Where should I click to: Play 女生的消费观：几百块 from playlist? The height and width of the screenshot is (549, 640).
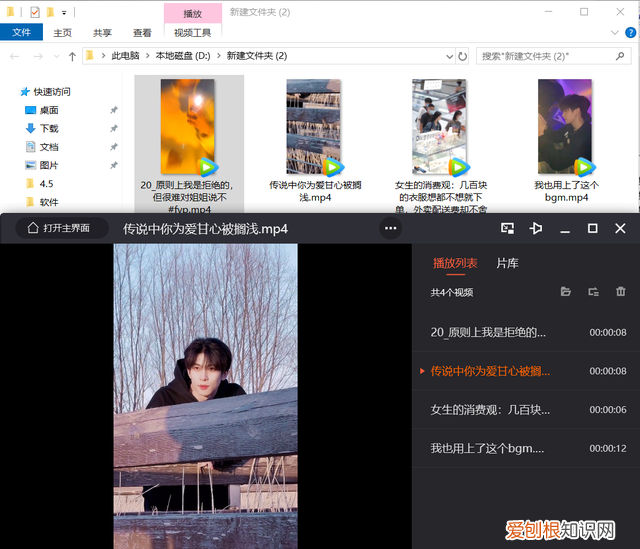pos(526,409)
